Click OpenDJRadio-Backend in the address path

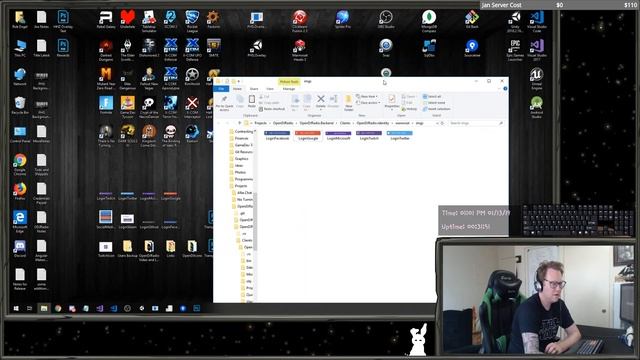click(x=316, y=123)
